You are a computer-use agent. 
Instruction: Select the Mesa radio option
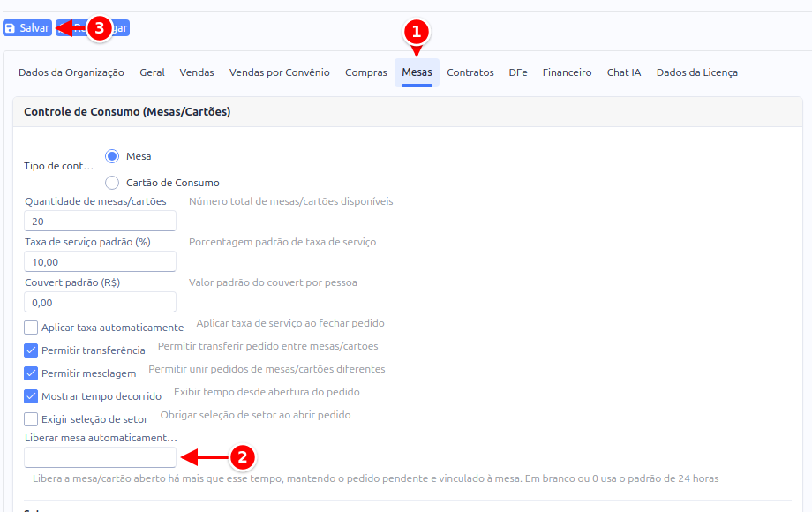112,156
